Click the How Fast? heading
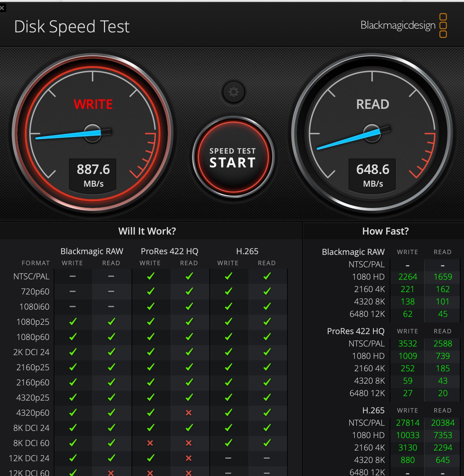The height and width of the screenshot is (476, 464). pyautogui.click(x=386, y=231)
